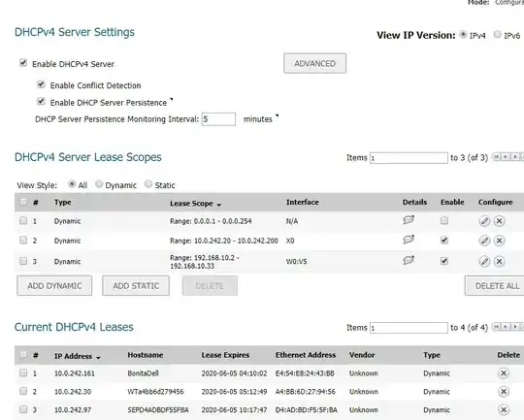Select the 10.0.242.30 lease checkbox

[23, 391]
